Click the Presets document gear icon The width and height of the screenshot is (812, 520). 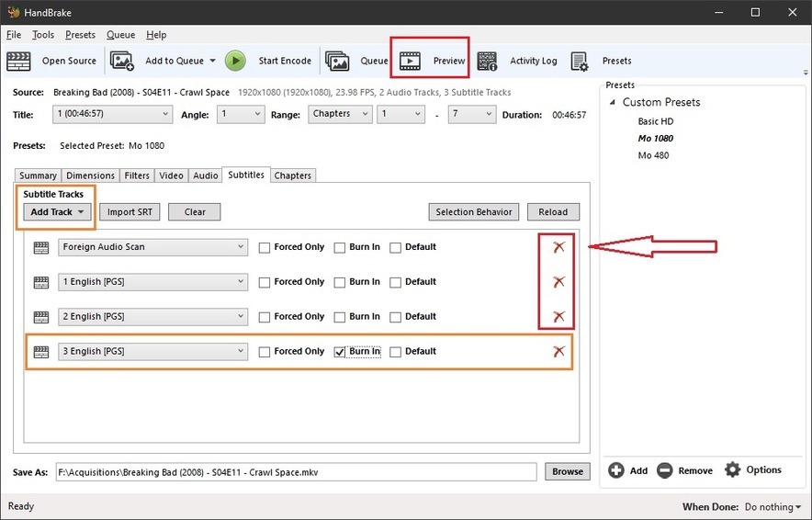point(580,62)
